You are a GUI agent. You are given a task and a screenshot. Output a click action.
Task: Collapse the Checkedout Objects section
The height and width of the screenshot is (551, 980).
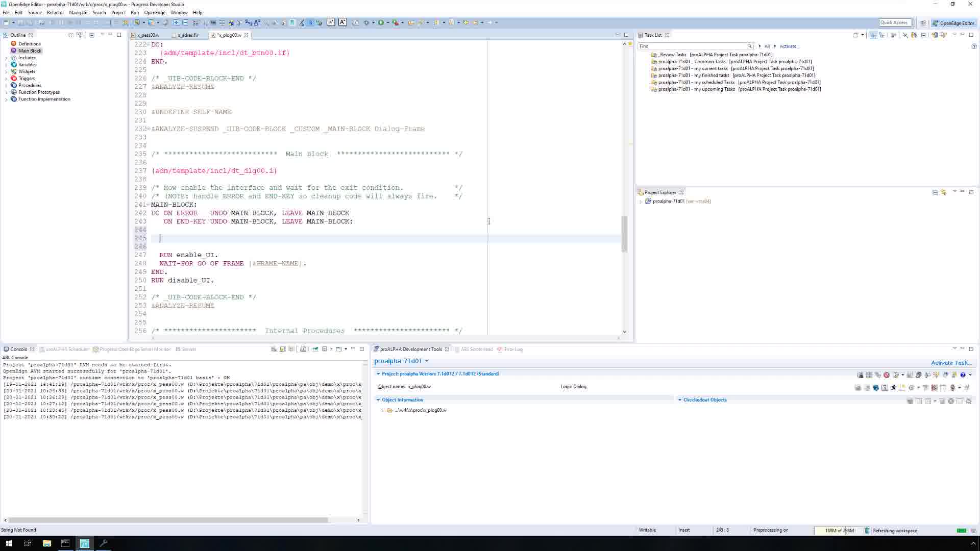(680, 400)
